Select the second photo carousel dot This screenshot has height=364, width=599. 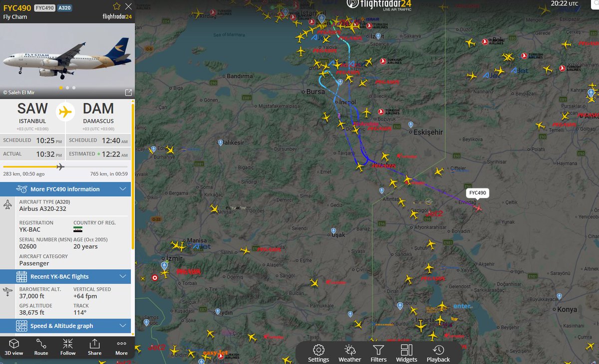point(67,88)
